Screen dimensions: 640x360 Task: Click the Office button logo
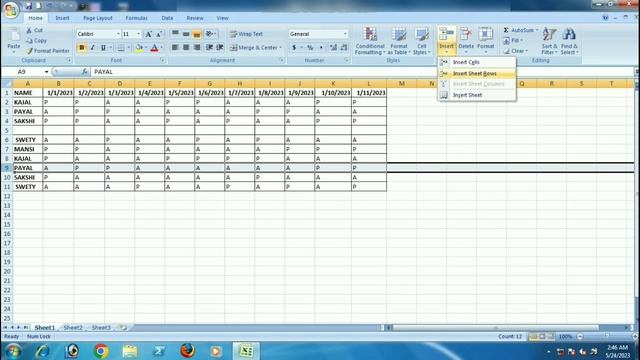(11, 10)
